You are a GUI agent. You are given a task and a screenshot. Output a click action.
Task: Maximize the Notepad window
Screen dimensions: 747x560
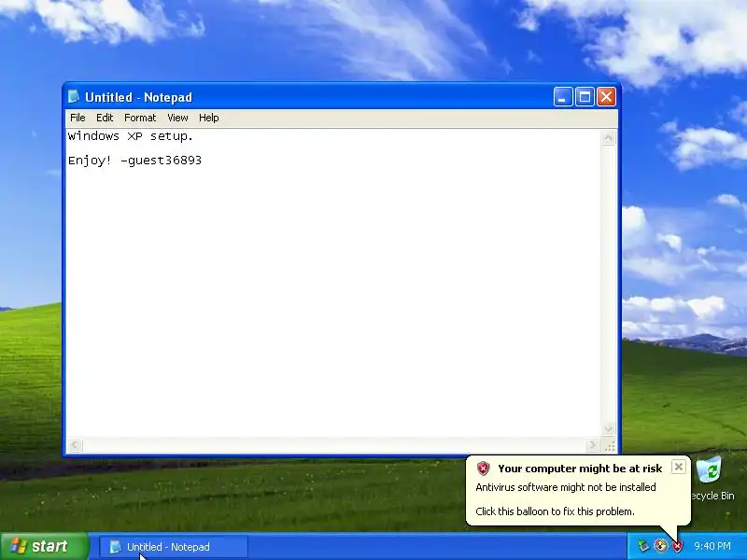tap(585, 97)
